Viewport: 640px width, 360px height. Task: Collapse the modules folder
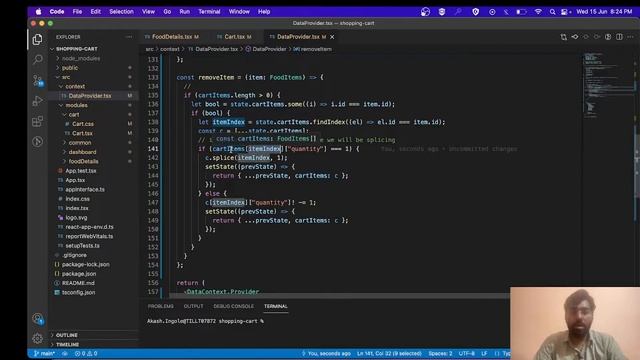tap(76, 105)
